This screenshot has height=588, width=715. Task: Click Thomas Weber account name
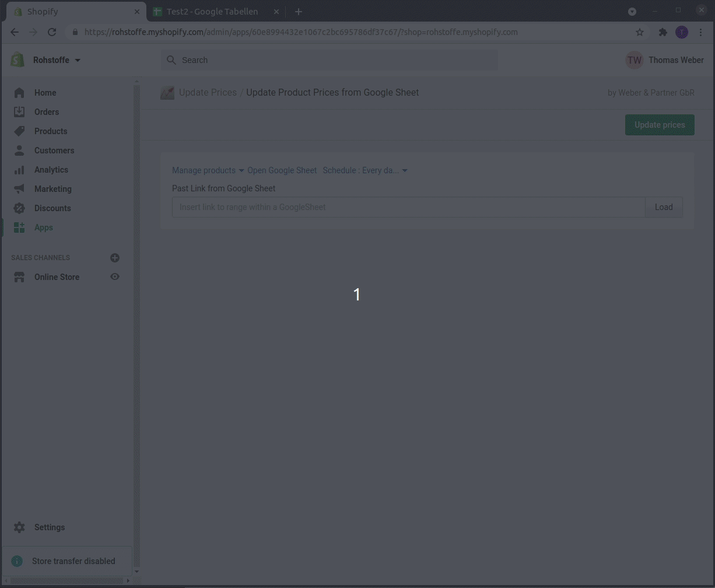coord(676,60)
